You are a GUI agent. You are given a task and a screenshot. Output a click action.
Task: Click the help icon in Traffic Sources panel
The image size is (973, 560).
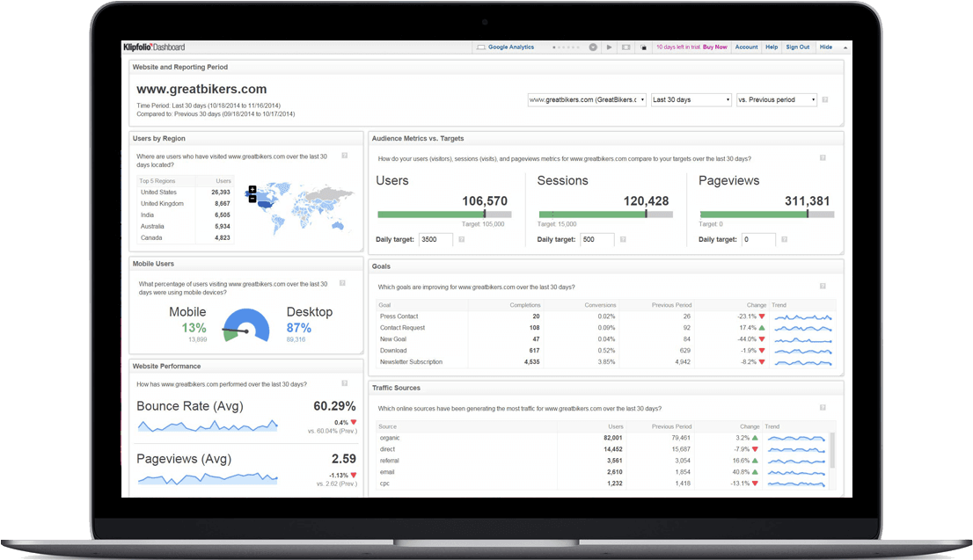point(823,408)
